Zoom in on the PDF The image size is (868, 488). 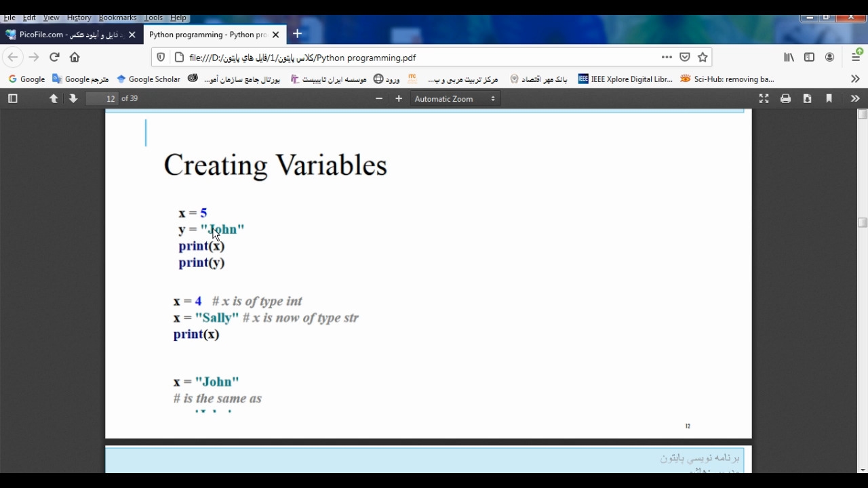click(399, 99)
